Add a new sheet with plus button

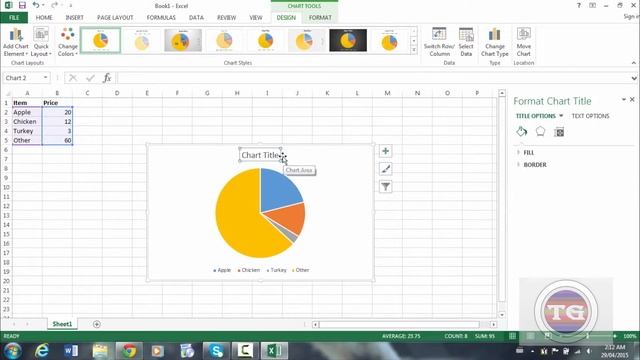tap(97, 324)
